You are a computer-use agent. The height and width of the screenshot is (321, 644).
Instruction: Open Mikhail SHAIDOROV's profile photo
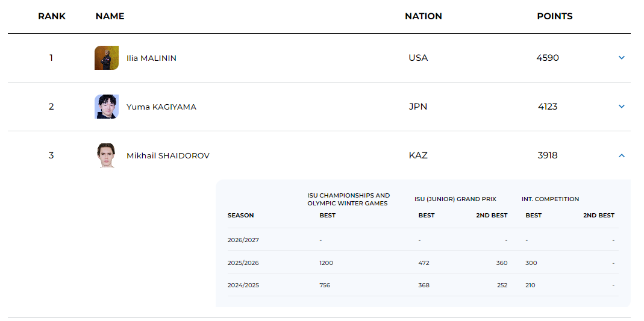107,155
